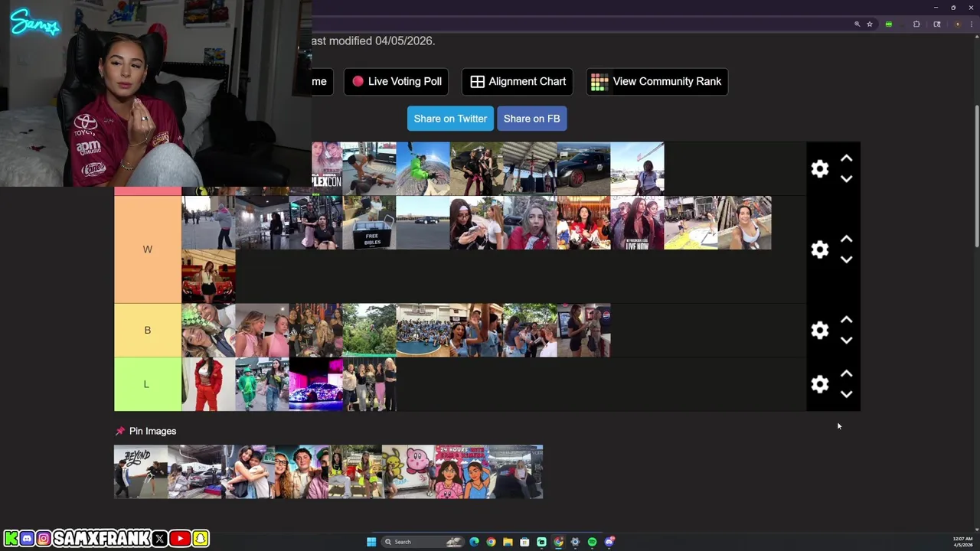Click the Snapchat logo in overlay bar

point(201,539)
